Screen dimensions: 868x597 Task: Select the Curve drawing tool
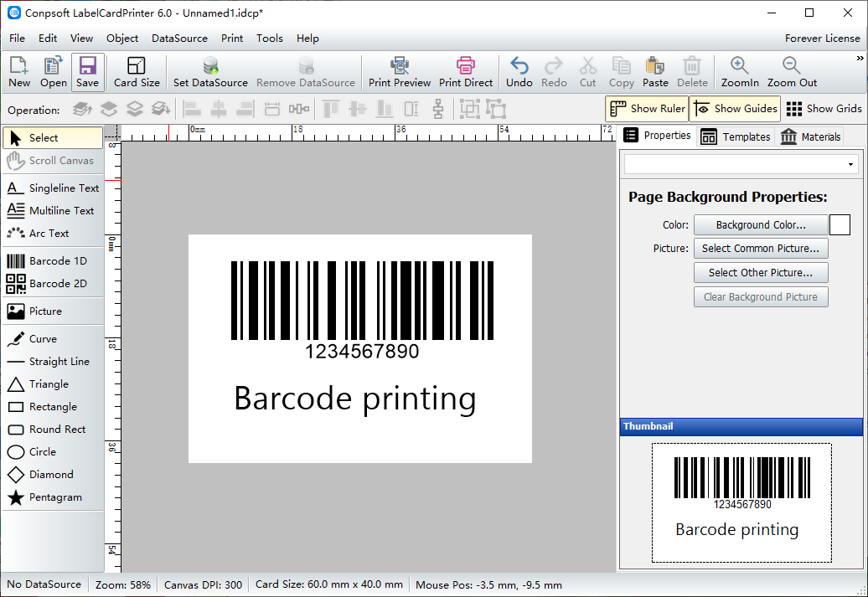[x=53, y=338]
